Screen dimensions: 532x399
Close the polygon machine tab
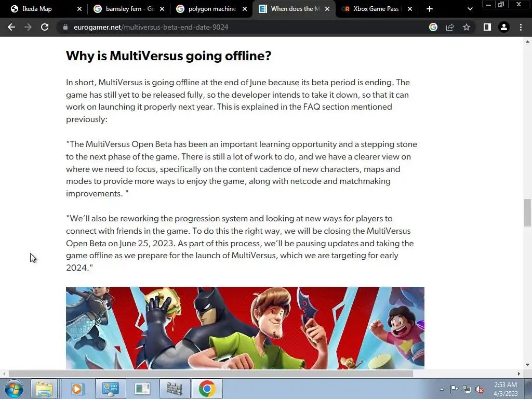pyautogui.click(x=245, y=9)
